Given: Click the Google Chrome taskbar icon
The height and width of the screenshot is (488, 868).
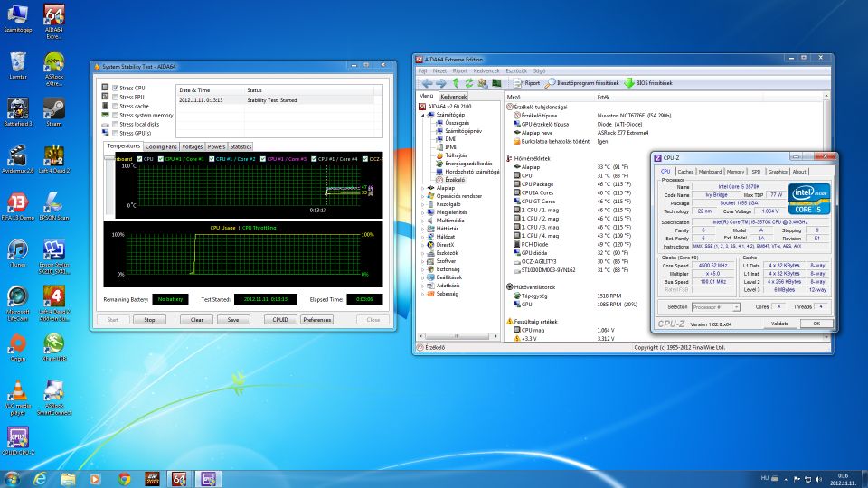Looking at the screenshot, I should [x=125, y=478].
